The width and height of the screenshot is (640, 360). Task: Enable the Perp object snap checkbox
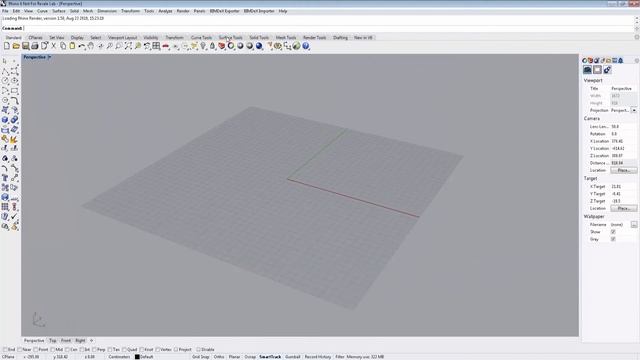click(x=94, y=350)
